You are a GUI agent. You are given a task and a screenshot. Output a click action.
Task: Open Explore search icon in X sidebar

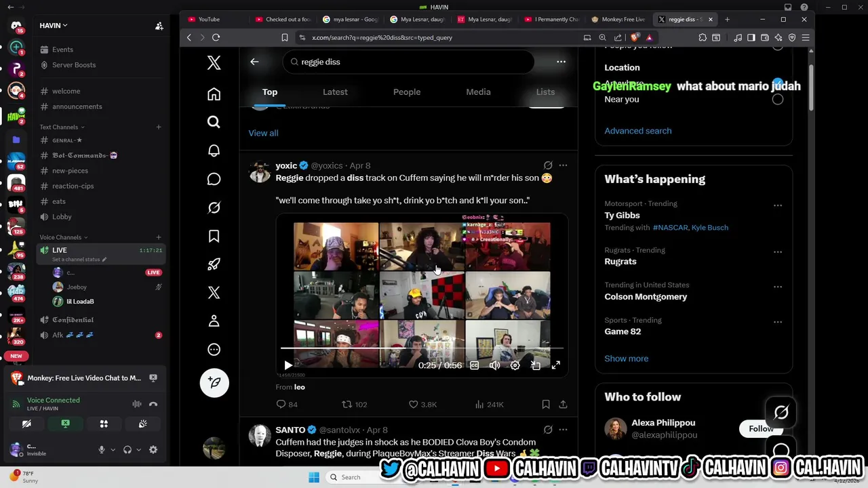click(x=214, y=122)
